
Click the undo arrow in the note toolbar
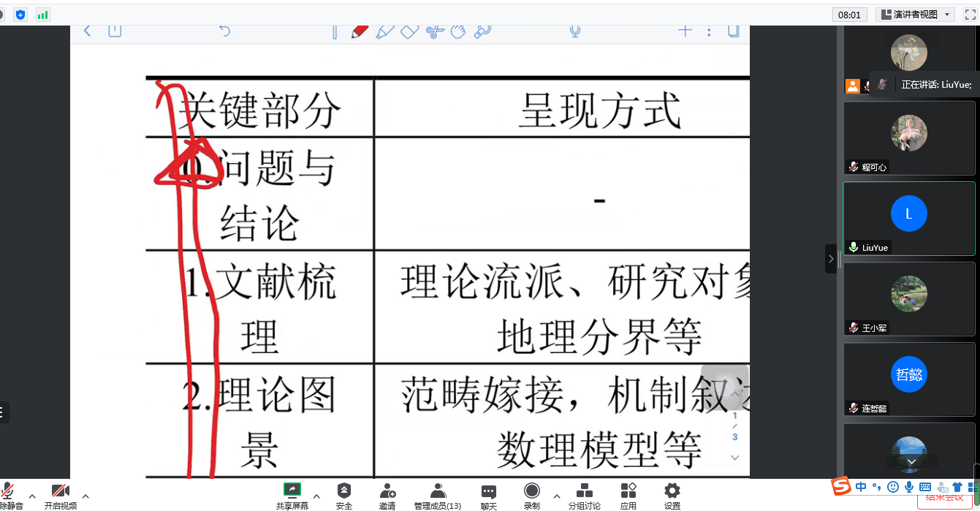pyautogui.click(x=225, y=31)
